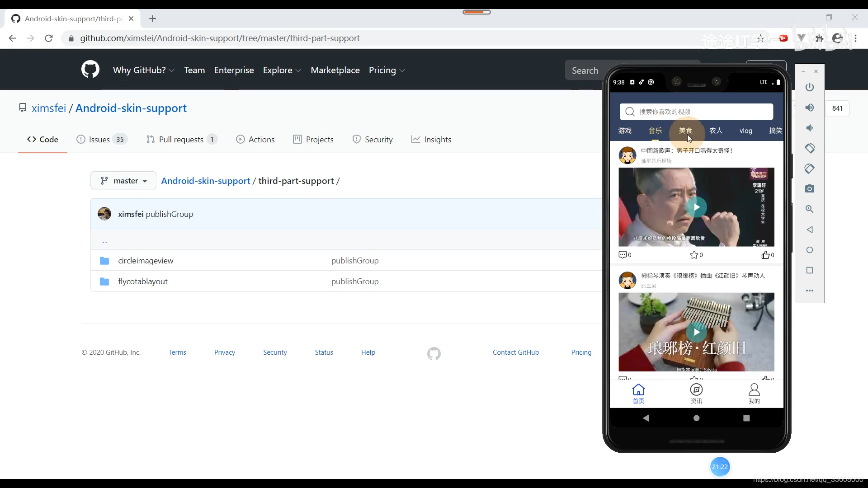Viewport: 868px width, 488px height.
Task: Open master branch selector dropdown
Action: [x=123, y=181]
